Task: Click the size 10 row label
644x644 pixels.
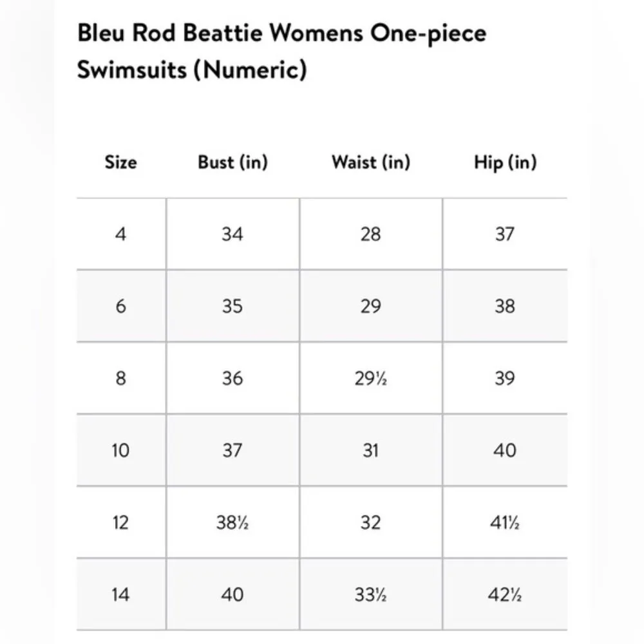Action: point(120,450)
